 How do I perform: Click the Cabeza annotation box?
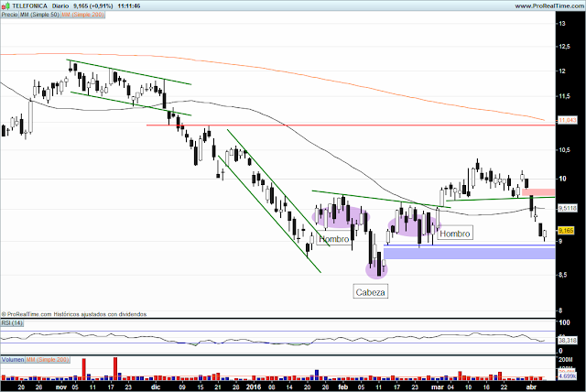(x=370, y=292)
